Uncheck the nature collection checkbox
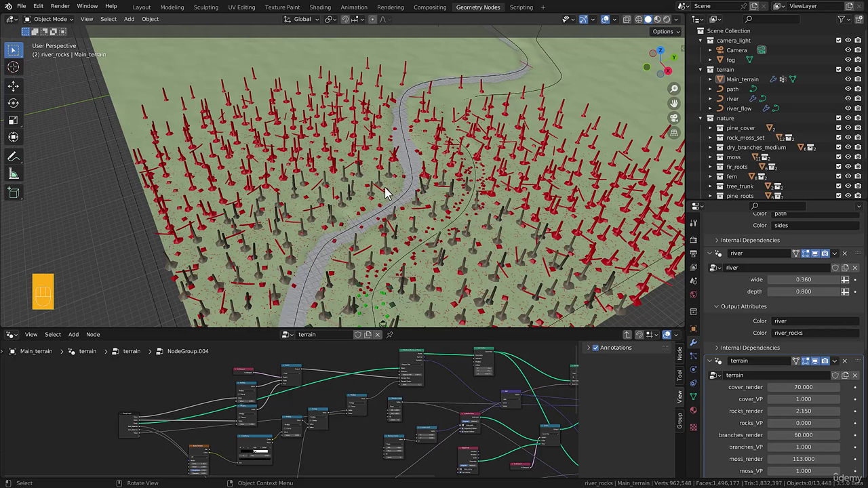 [838, 118]
